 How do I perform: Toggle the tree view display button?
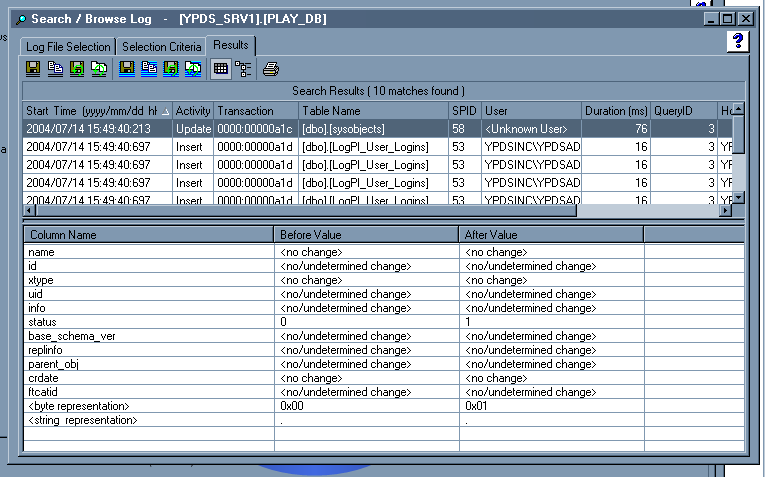(x=243, y=69)
